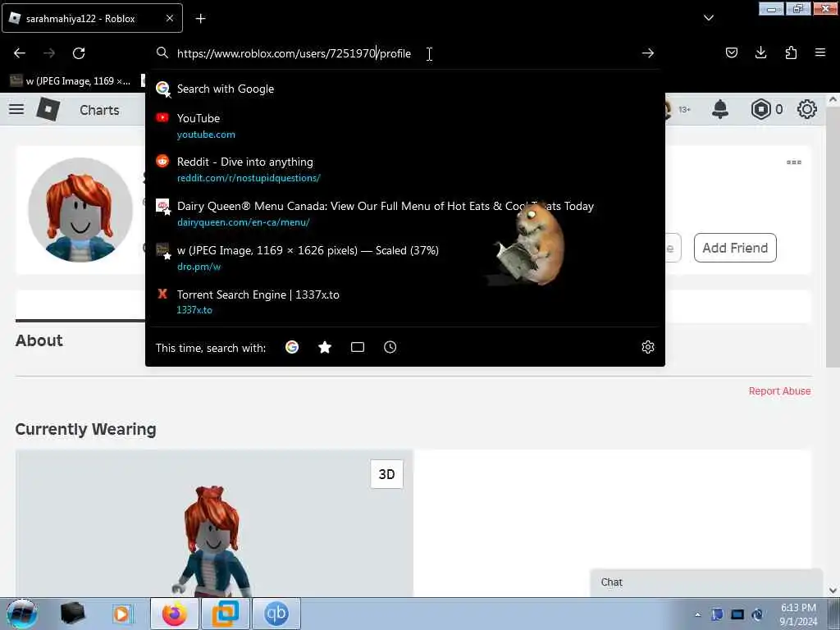Close the sarahmahiya122 Roblox tab
The height and width of the screenshot is (630, 840).
169,18
